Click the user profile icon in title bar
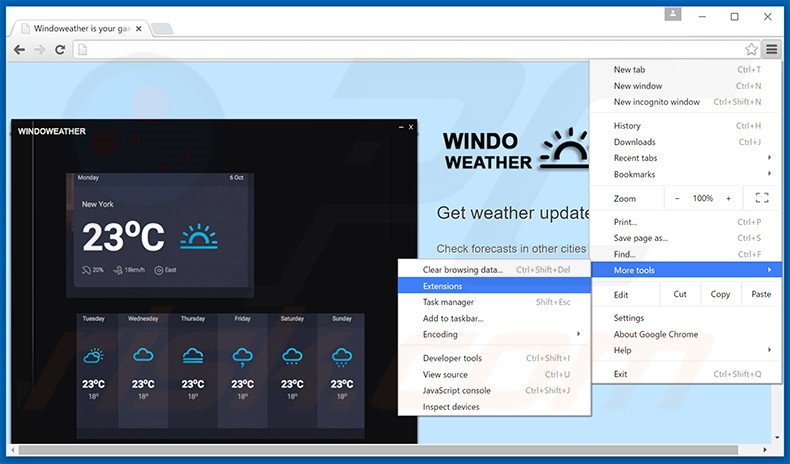Screen dimensions: 790x464 [x=673, y=15]
